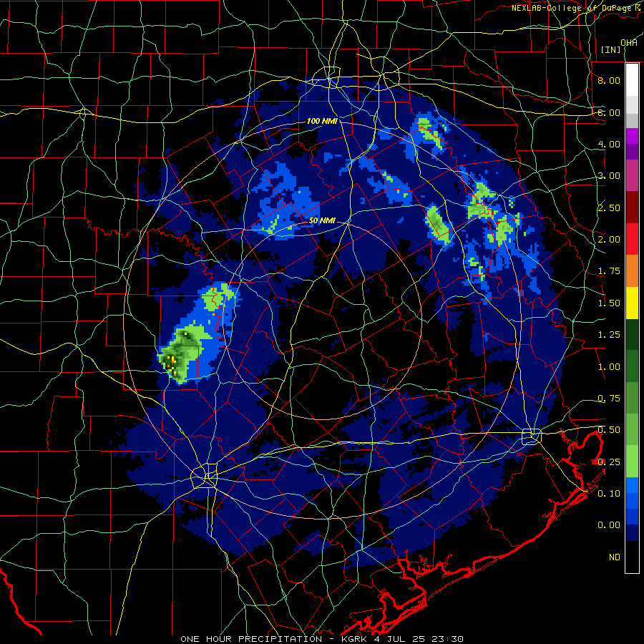Click the 0.25 legend value
The height and width of the screenshot is (644, 644).
[609, 462]
